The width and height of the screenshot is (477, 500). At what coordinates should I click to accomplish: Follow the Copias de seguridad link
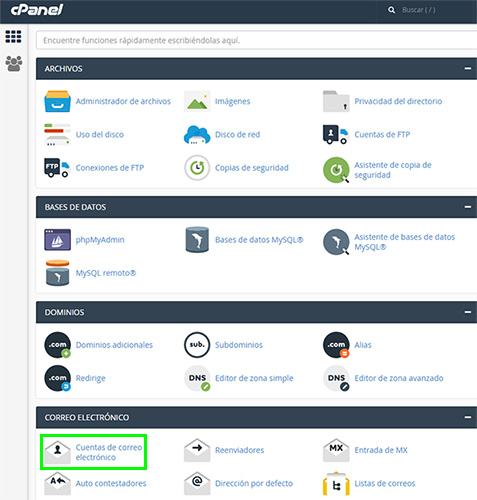tap(252, 168)
